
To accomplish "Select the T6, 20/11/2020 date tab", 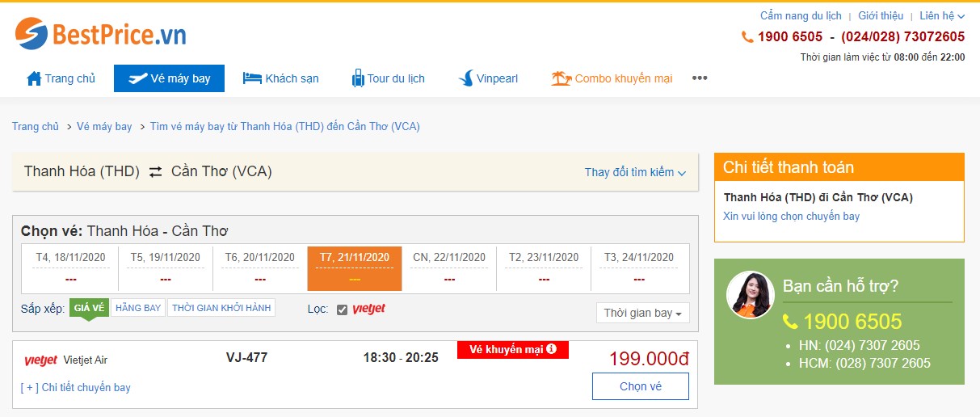I will click(x=260, y=267).
